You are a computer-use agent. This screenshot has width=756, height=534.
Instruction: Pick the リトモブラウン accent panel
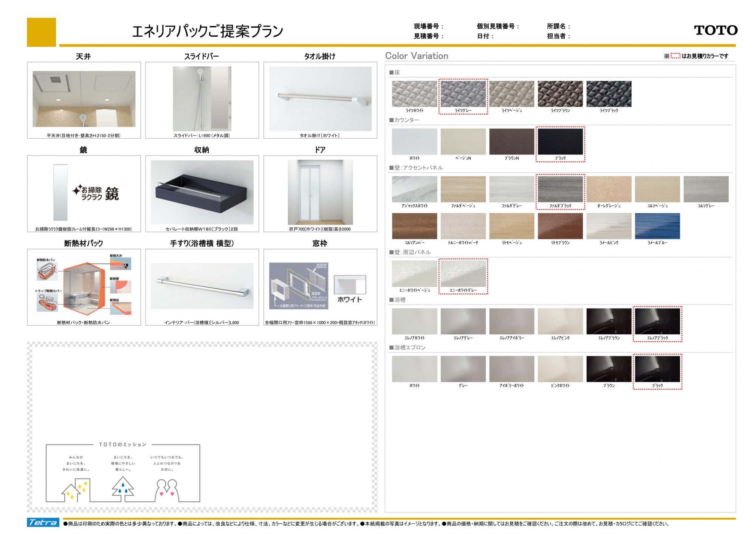pos(560,226)
